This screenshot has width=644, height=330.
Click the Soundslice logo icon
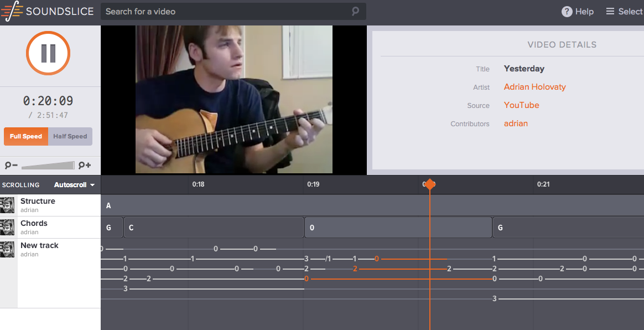point(12,12)
